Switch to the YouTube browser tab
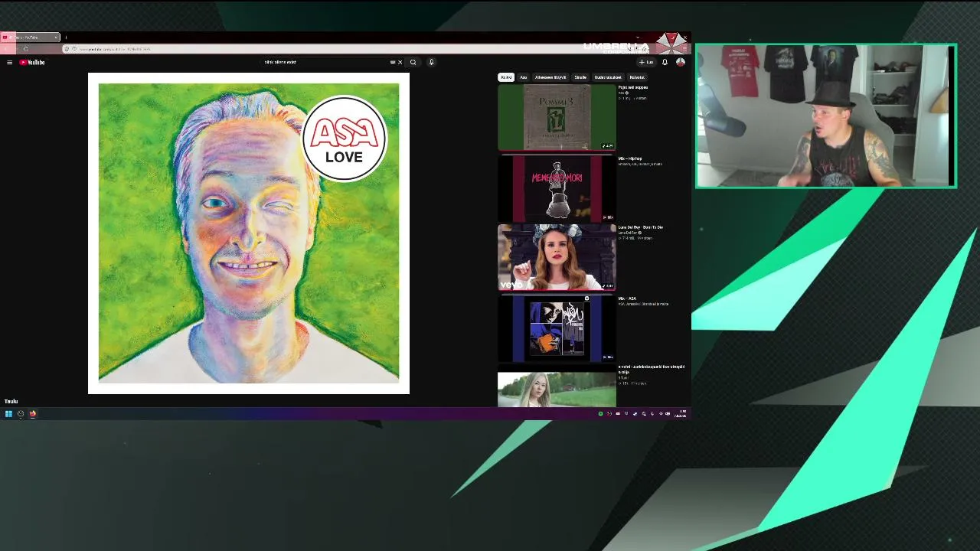980x551 pixels. (x=31, y=37)
